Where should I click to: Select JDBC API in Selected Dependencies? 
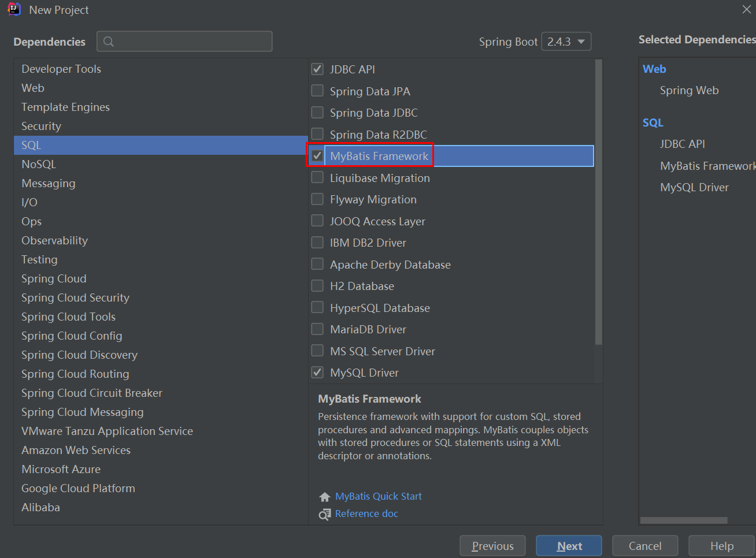tap(683, 144)
